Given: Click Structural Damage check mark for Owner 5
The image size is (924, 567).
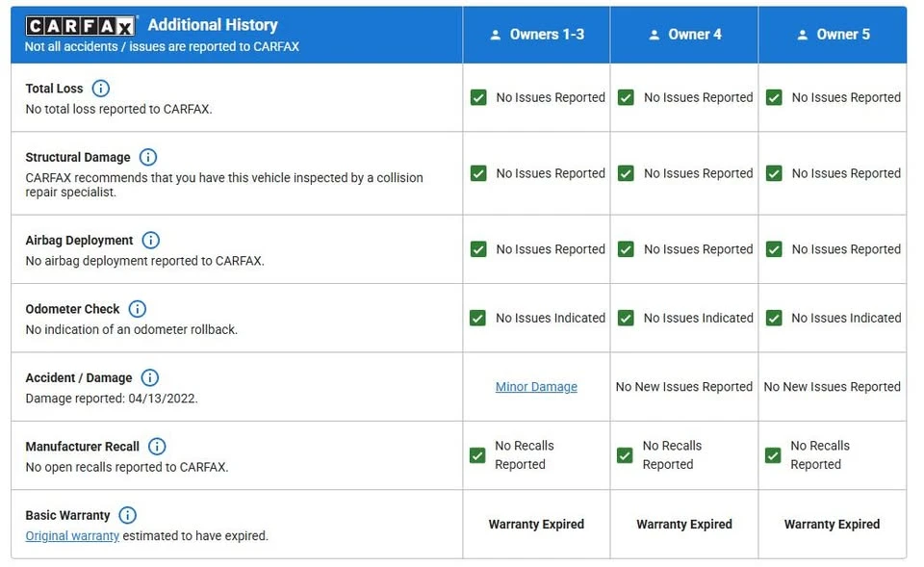Looking at the screenshot, I should (x=774, y=173).
